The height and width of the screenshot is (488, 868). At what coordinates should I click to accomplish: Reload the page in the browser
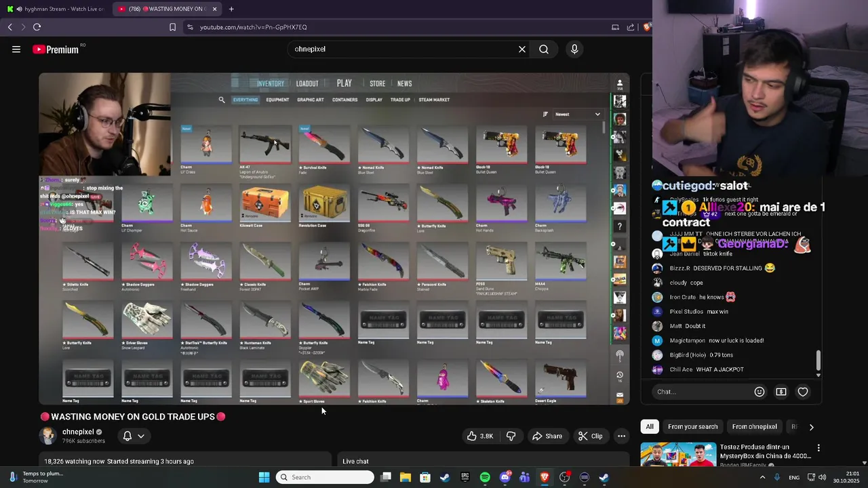[37, 27]
